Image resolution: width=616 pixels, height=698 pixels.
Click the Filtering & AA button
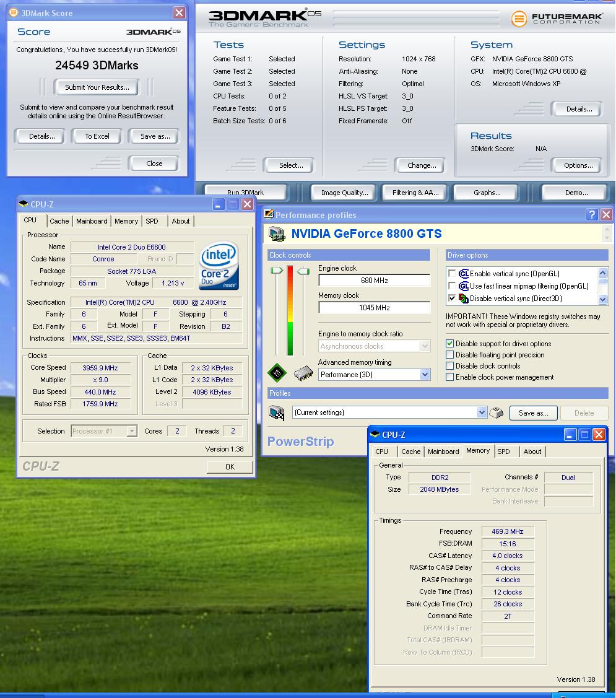point(415,193)
